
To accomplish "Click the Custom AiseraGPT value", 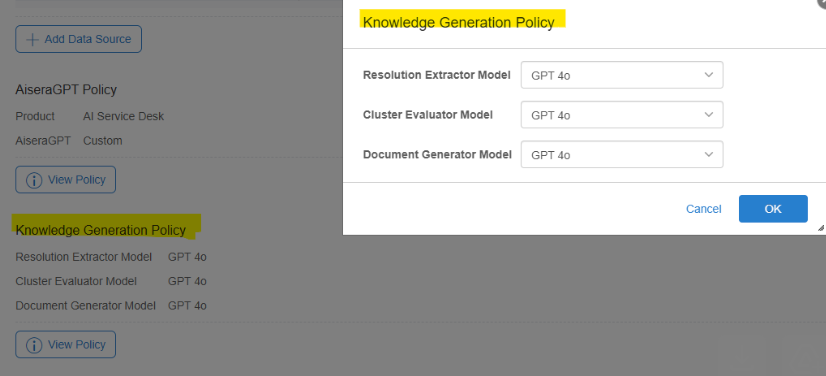I will tap(103, 141).
